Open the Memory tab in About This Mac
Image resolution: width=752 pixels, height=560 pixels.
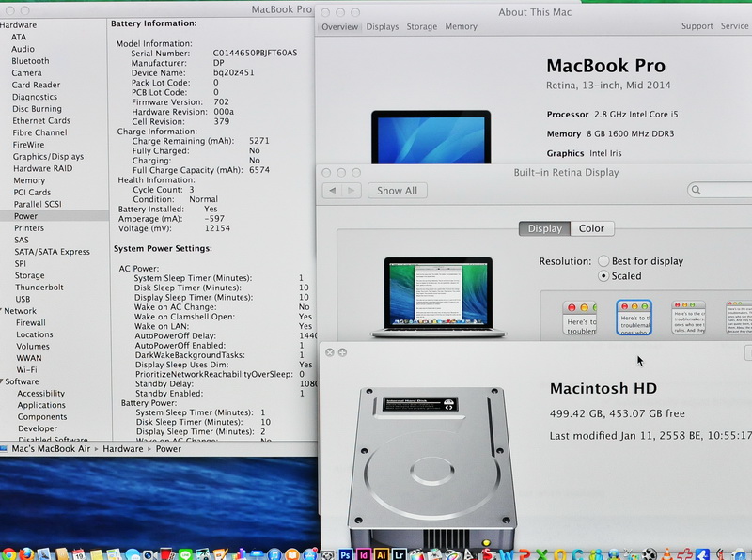coord(461,27)
